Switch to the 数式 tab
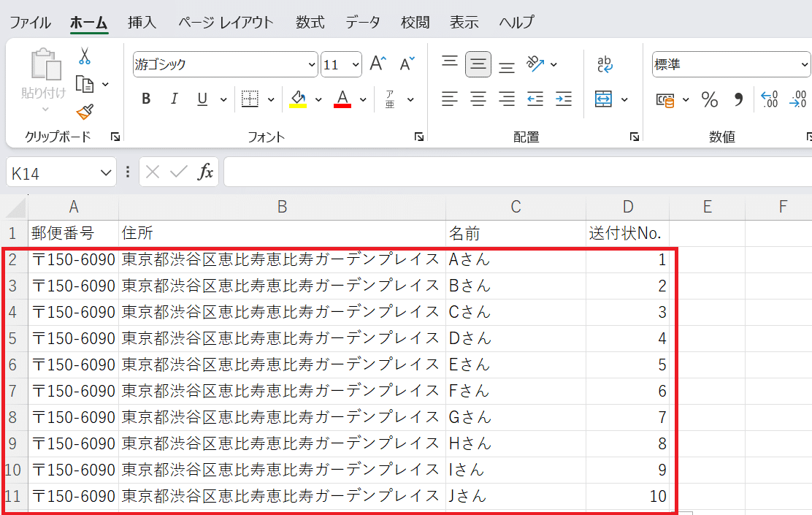This screenshot has width=812, height=515. pyautogui.click(x=310, y=22)
